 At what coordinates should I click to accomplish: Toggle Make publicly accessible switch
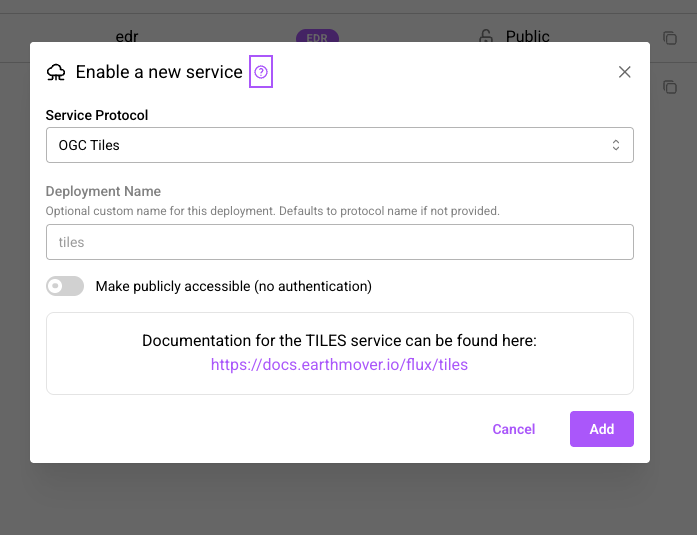pos(65,286)
